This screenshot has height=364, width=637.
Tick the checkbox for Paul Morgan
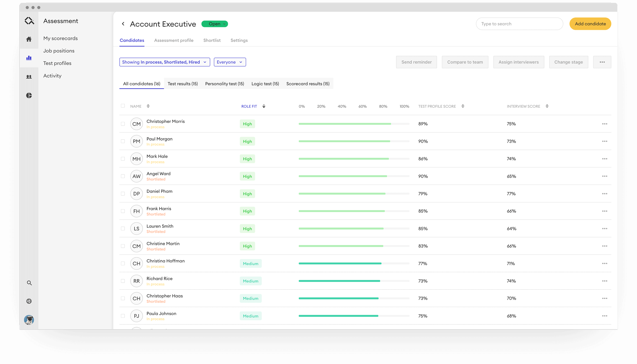(123, 141)
